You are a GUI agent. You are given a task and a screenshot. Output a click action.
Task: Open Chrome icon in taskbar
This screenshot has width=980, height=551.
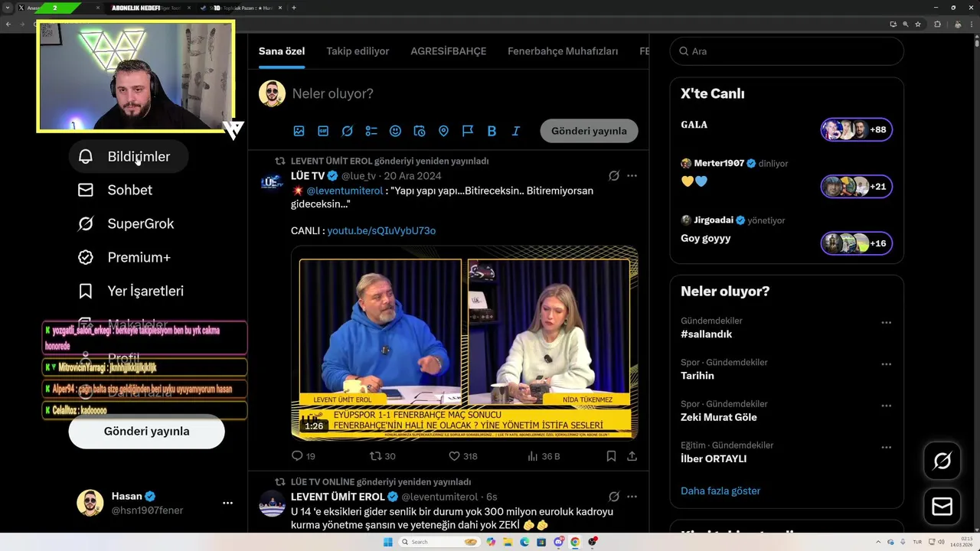pyautogui.click(x=575, y=542)
